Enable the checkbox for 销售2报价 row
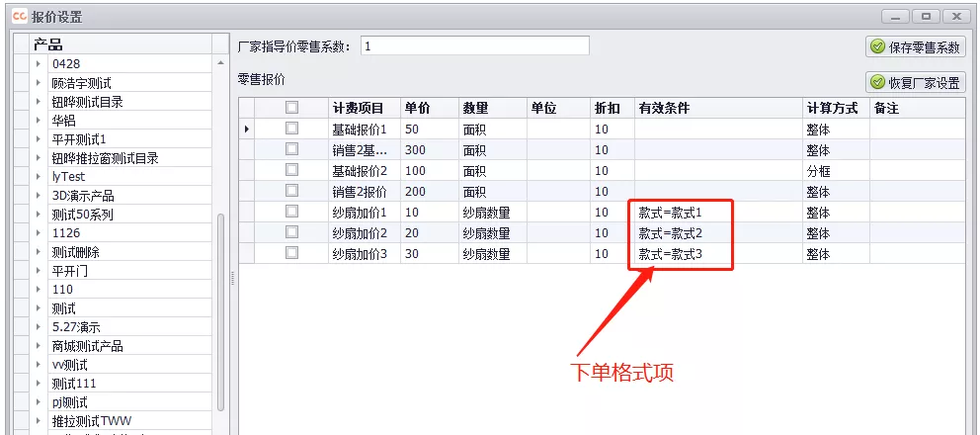The width and height of the screenshot is (980, 435). click(291, 191)
